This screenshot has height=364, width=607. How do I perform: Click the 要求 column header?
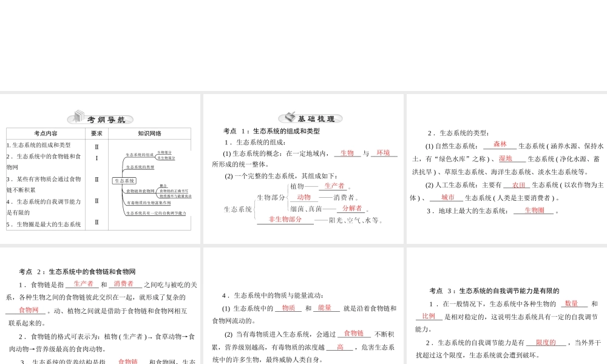coord(97,133)
